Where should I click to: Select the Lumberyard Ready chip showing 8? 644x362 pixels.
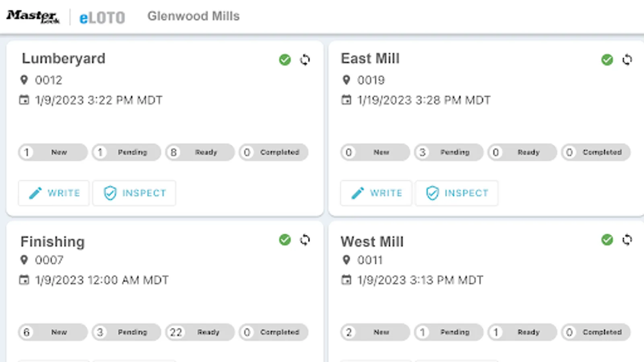[200, 152]
